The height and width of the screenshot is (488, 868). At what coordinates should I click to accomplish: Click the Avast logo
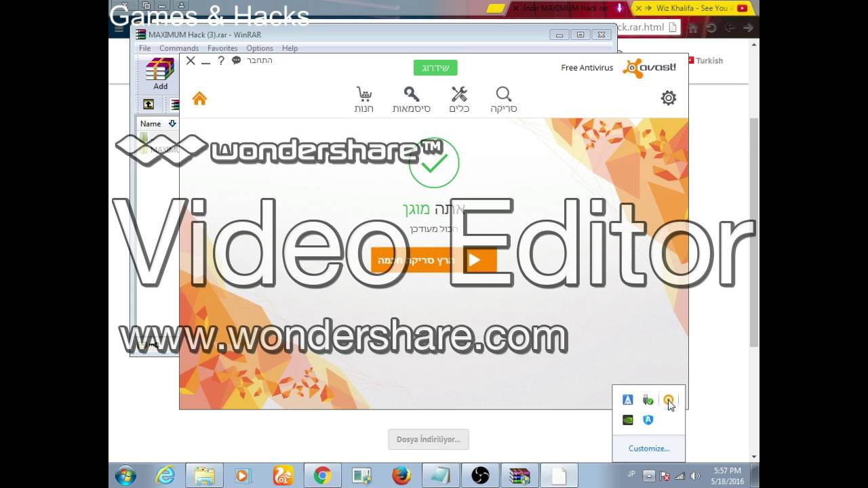tap(650, 68)
